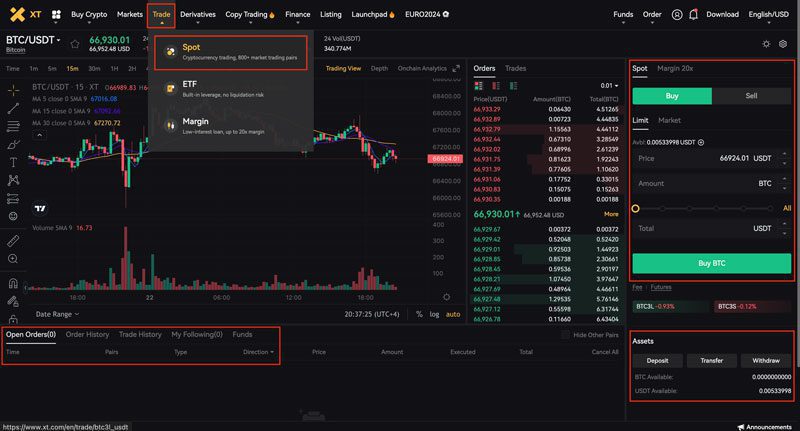Screen dimensions: 800x431
Task: Open English/USD language dropdown
Action: coord(768,14)
